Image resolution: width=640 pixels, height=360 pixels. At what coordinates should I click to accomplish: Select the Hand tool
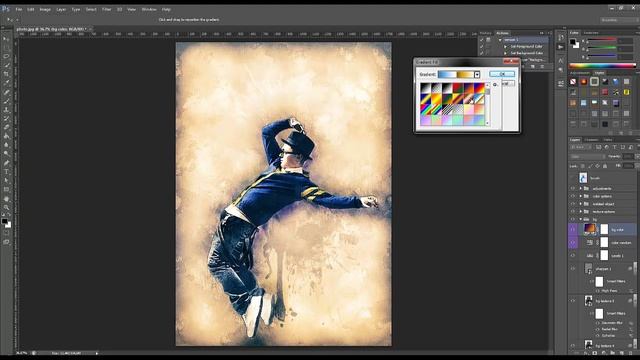point(6,199)
